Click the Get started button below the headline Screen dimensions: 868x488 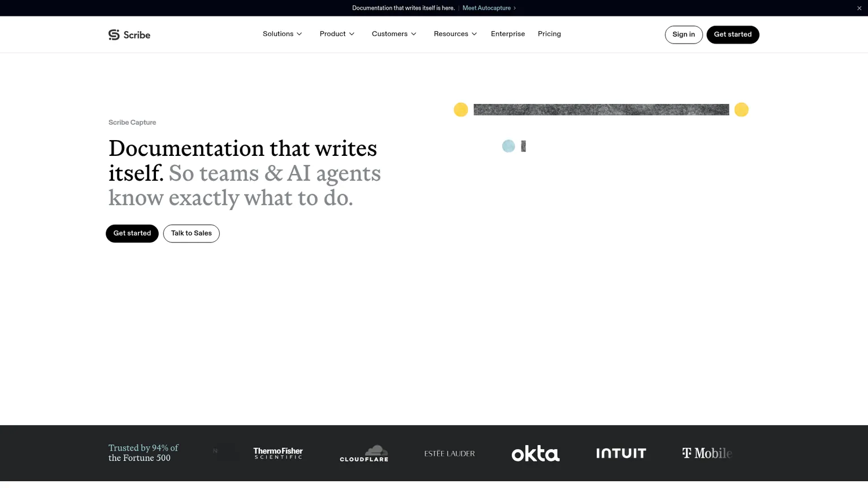[132, 233]
